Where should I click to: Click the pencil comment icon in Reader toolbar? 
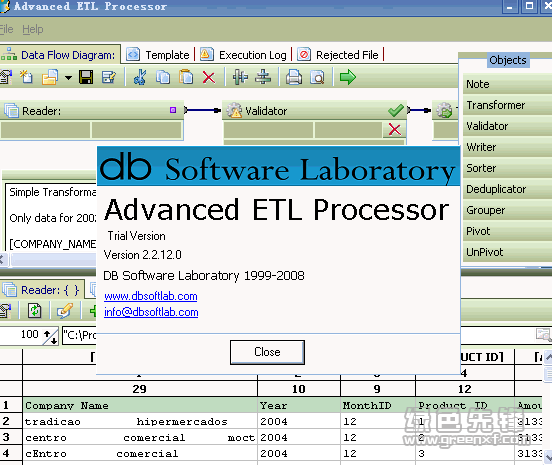(65, 311)
